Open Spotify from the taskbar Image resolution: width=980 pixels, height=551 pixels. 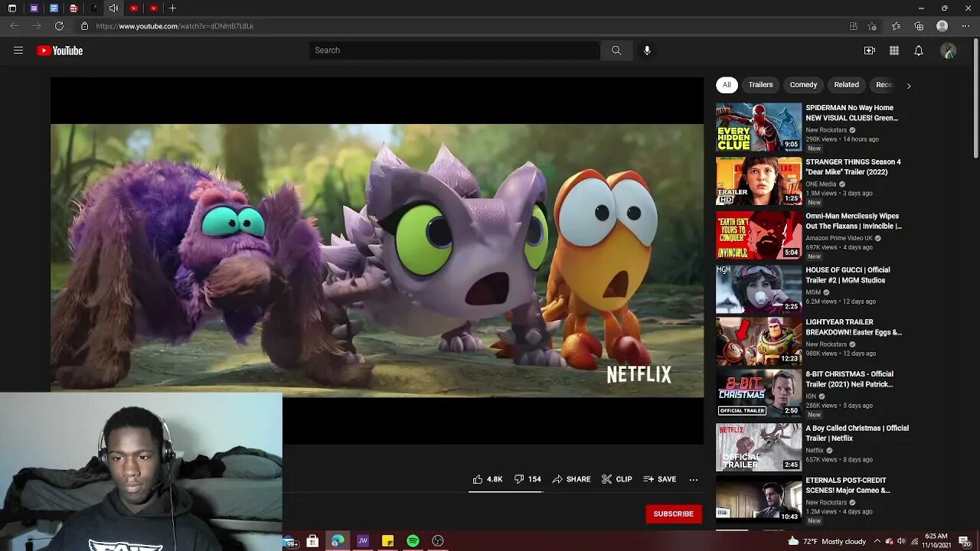tap(413, 541)
